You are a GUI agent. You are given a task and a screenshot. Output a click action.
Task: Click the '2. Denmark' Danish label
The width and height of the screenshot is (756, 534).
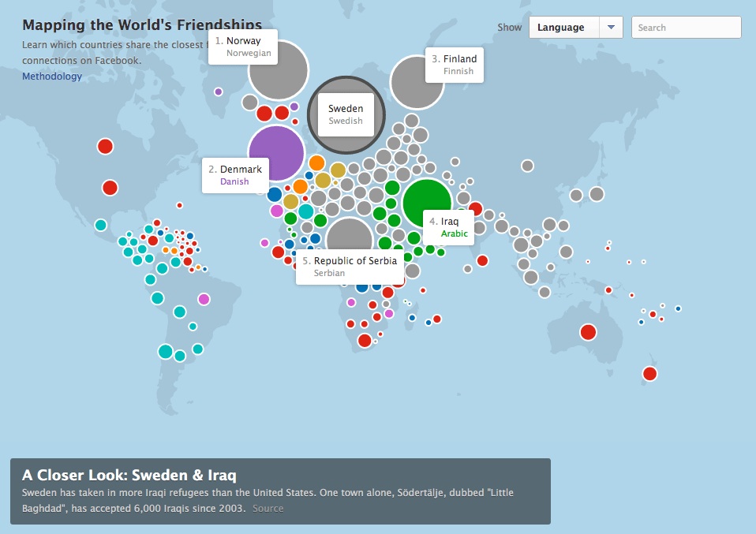[x=235, y=175]
